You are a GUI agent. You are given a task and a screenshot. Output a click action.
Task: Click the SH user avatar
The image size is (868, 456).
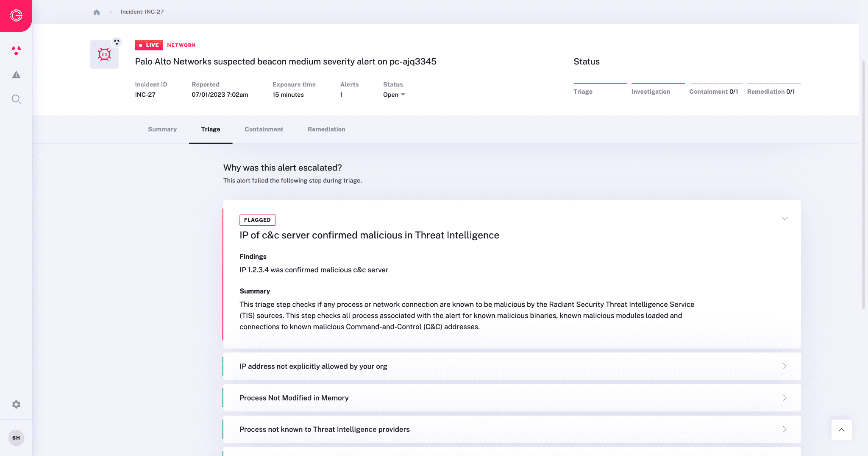pyautogui.click(x=16, y=438)
